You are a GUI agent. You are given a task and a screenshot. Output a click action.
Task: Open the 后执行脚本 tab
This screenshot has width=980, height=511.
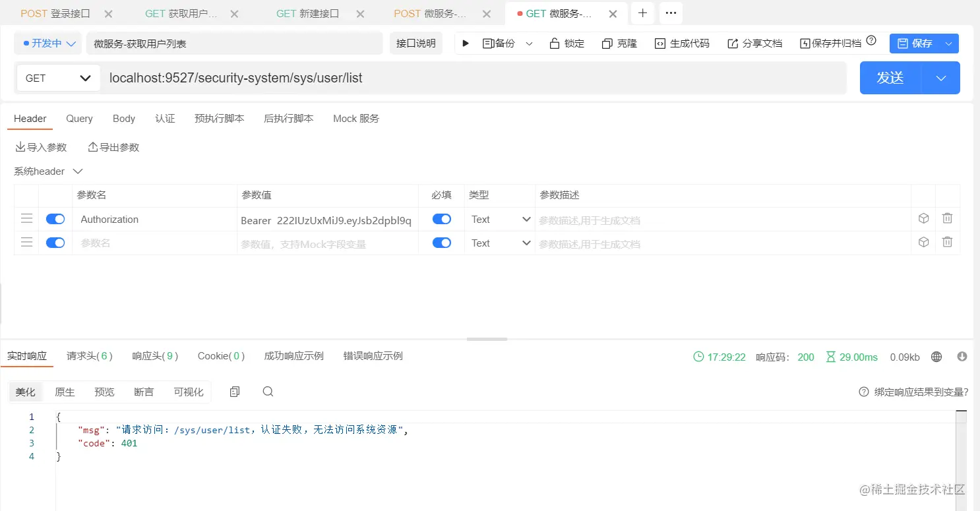coord(289,119)
